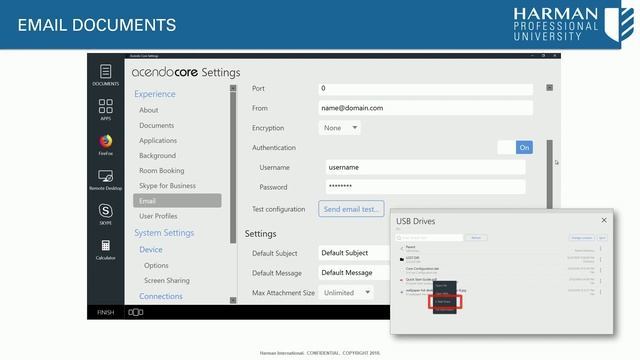Expand the System Settings section

click(164, 233)
